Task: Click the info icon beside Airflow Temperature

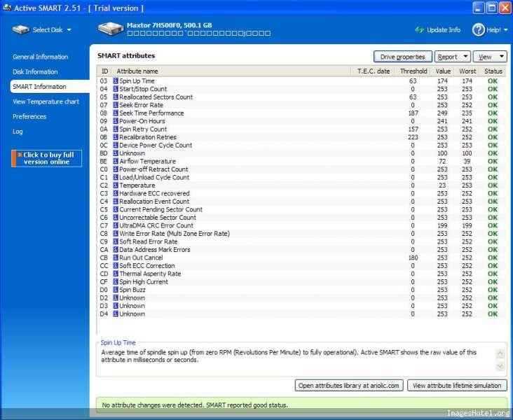Action: tap(116, 161)
